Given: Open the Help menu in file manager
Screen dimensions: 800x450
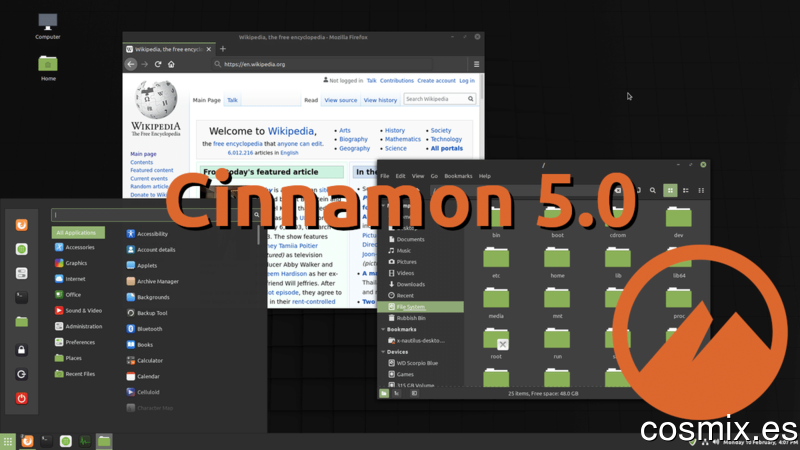Looking at the screenshot, I should coord(485,176).
